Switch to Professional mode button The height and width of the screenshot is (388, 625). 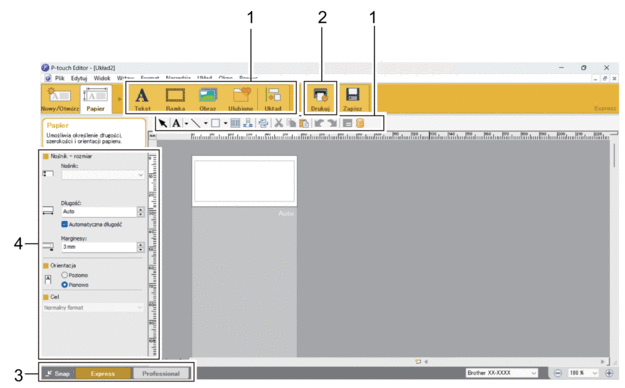[161, 374]
